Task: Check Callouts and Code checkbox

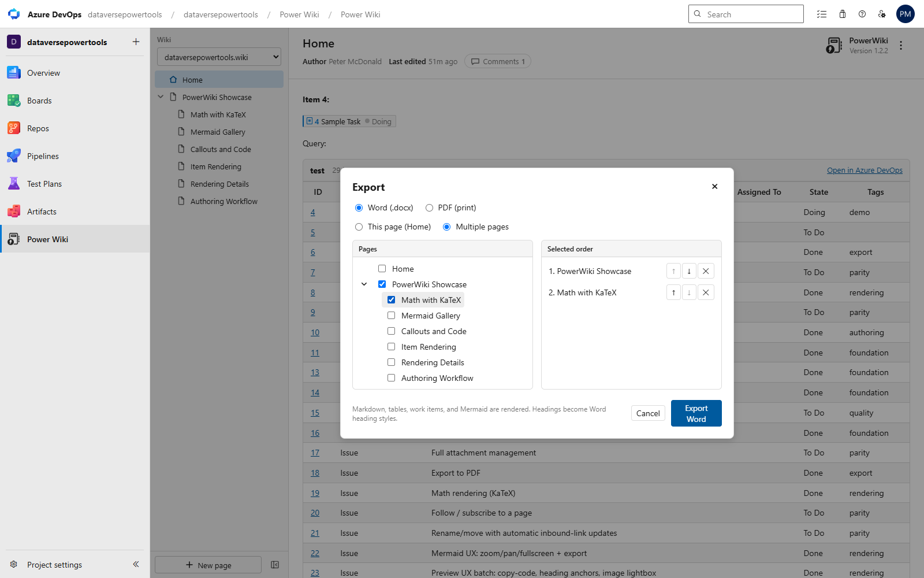Action: click(391, 331)
